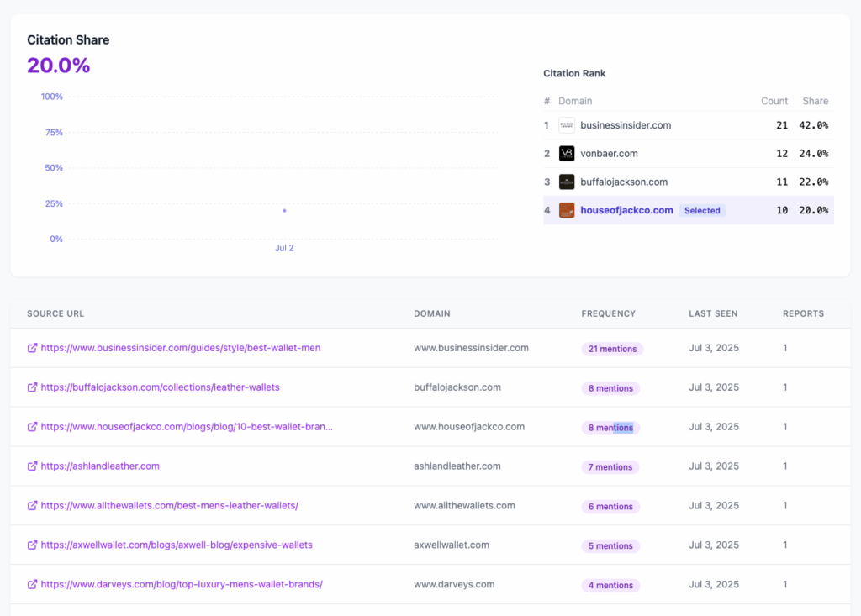Sort by the FREQUENCY column header
Viewport: 861px width, 616px height.
click(x=609, y=314)
